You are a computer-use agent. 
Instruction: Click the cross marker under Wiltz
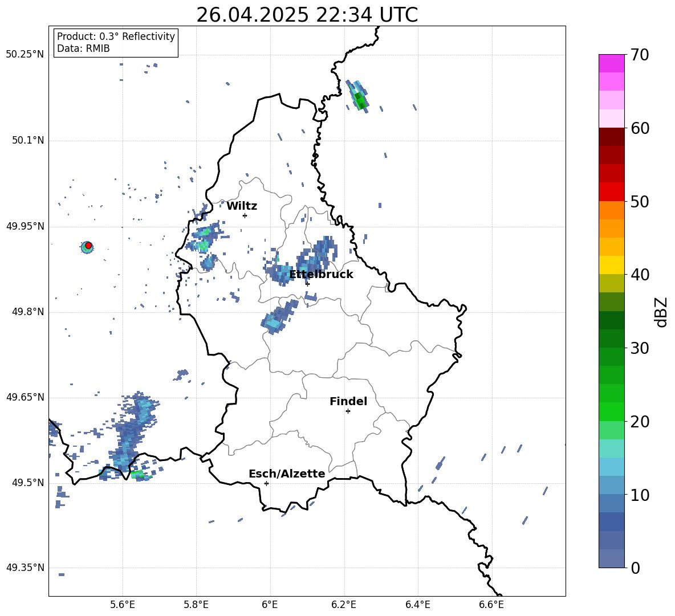pos(245,215)
